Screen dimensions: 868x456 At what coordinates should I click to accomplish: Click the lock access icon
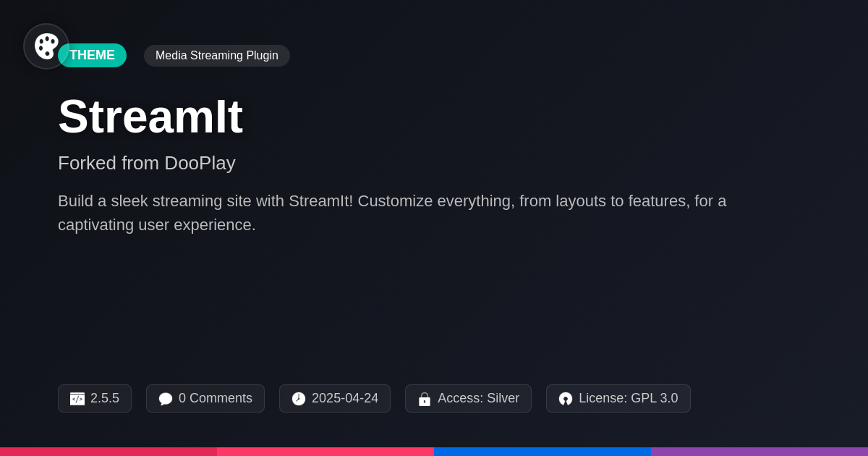425,399
